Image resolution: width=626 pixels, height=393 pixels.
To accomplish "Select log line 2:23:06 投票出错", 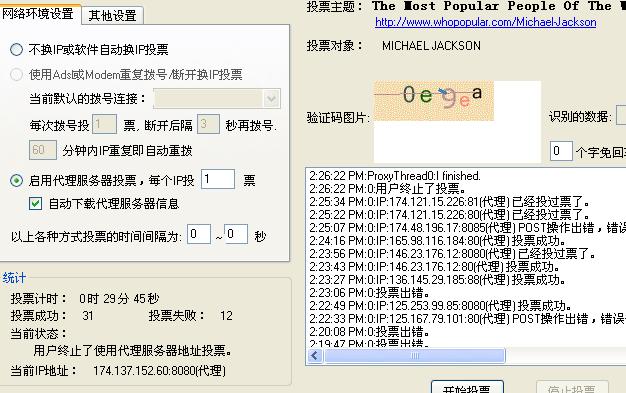I will point(370,293).
